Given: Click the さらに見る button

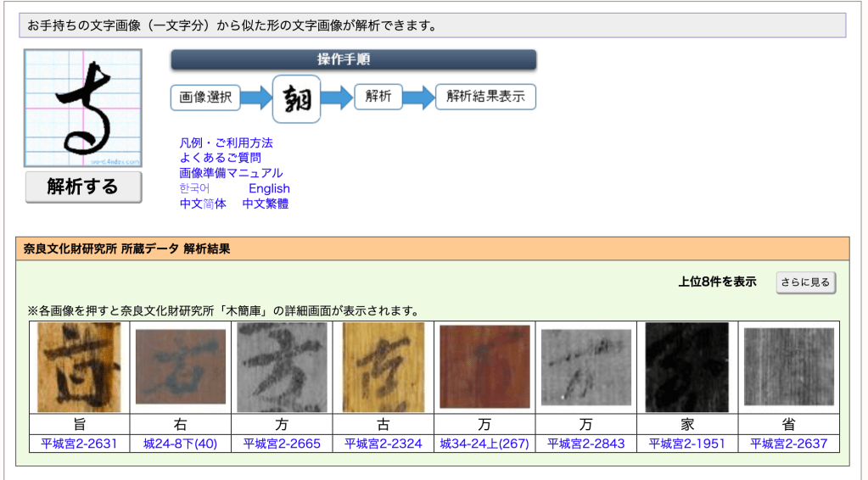Looking at the screenshot, I should click(x=805, y=282).
